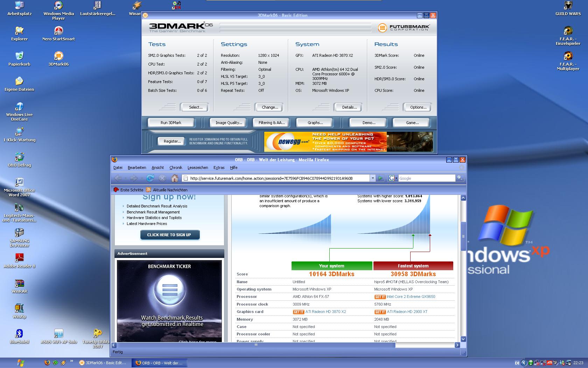Image resolution: width=588 pixels, height=368 pixels.
Task: Click the Firefox home icon
Action: tap(175, 178)
